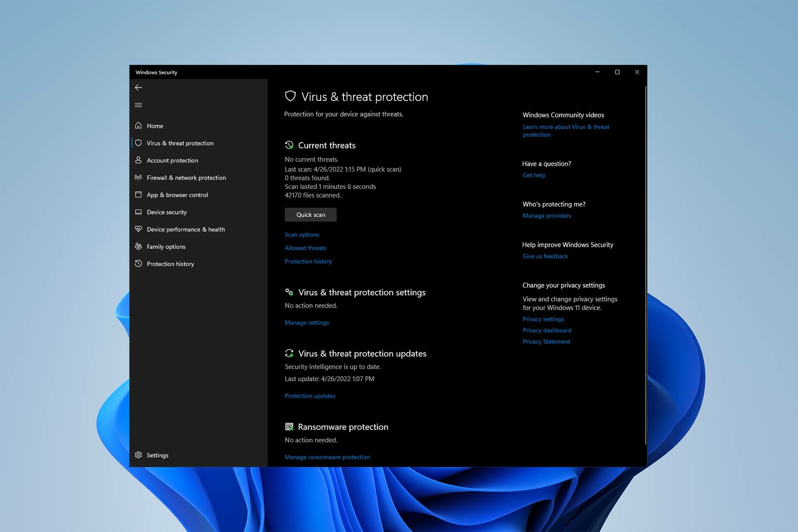Image resolution: width=798 pixels, height=532 pixels.
Task: Click the vertical scrollbar on right edge
Action: coord(645,266)
